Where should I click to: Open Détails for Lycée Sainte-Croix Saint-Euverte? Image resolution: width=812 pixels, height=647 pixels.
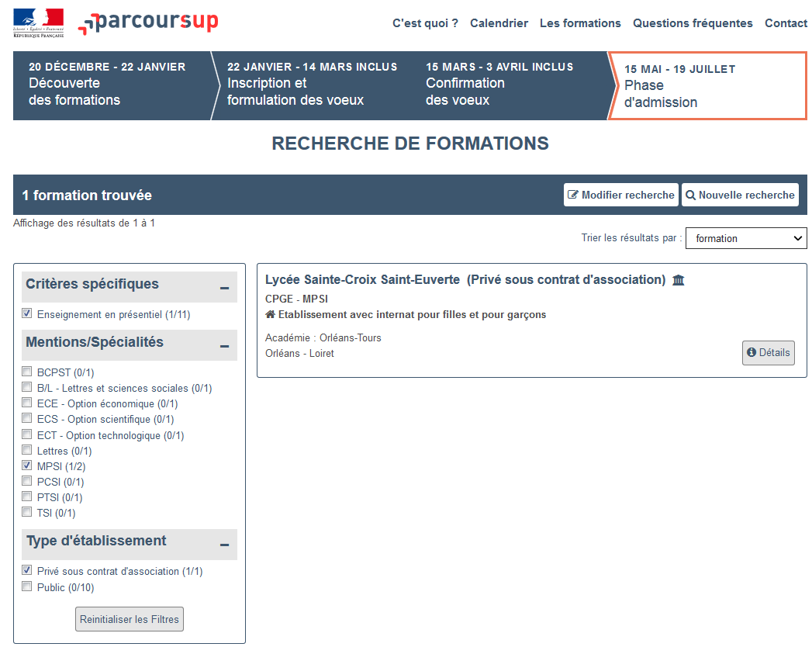pos(768,352)
